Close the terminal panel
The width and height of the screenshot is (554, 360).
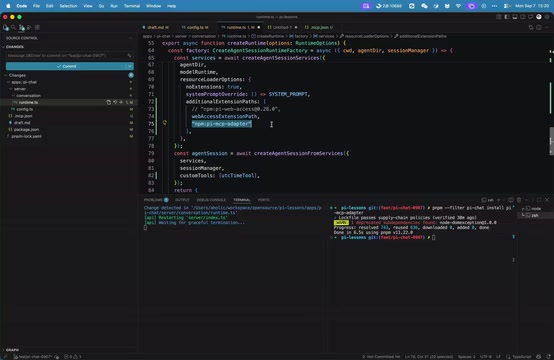547,200
